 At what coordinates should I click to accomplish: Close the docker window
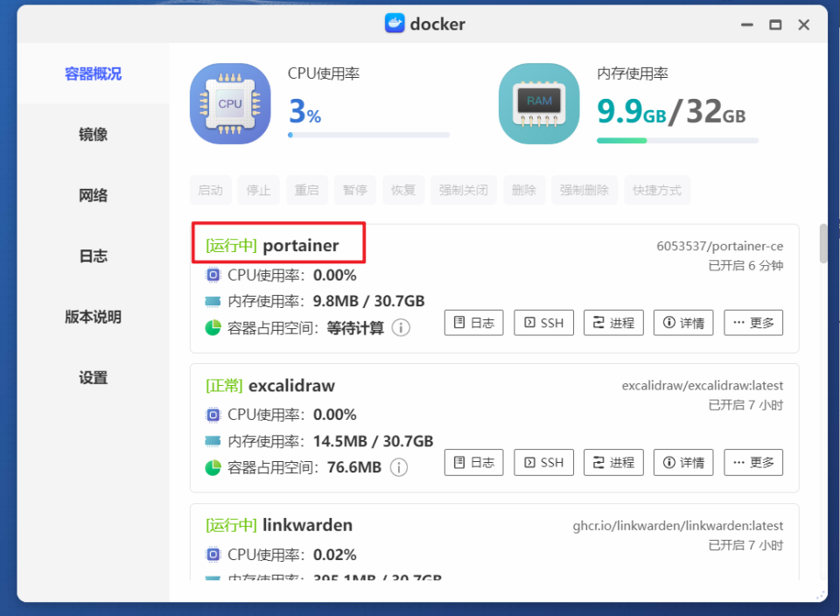(x=803, y=24)
